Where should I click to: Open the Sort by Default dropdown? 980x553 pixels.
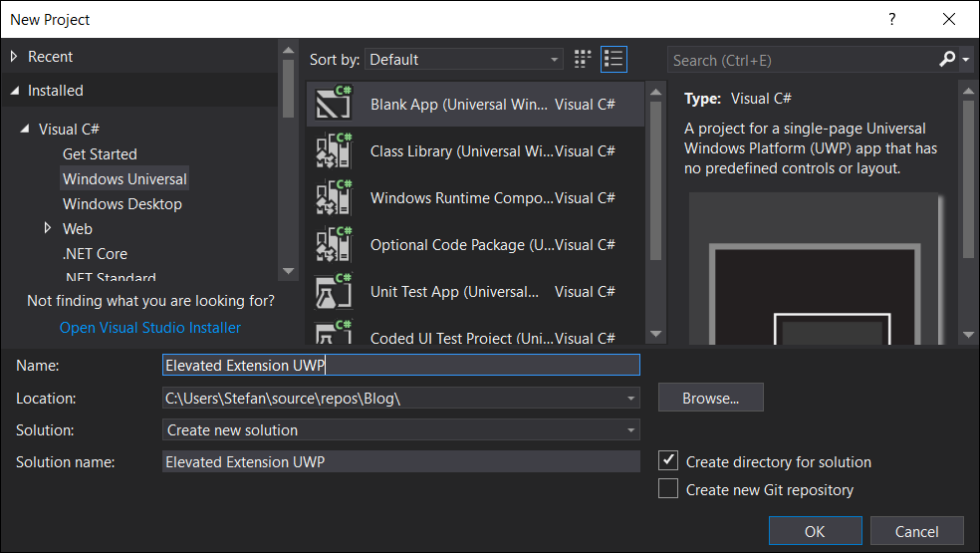(464, 60)
